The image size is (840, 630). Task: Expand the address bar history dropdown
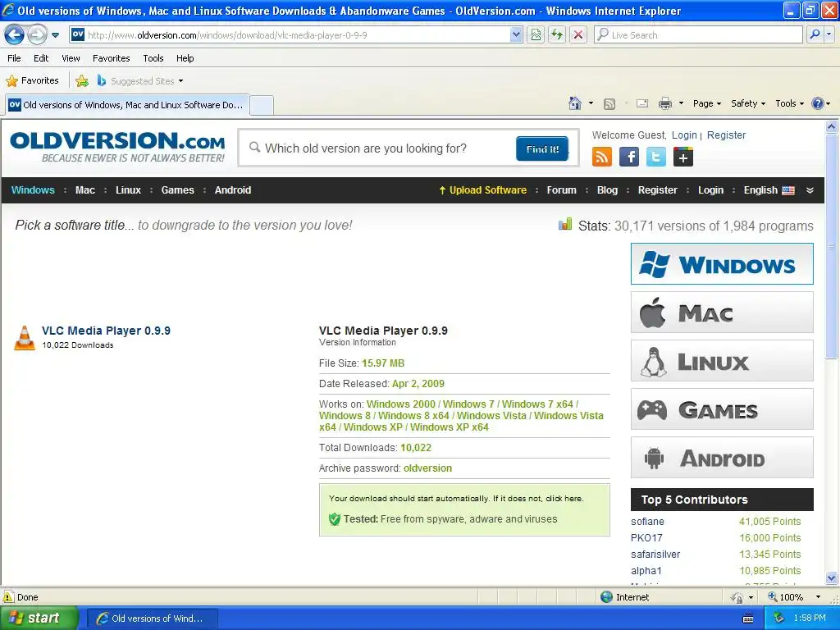pos(516,35)
